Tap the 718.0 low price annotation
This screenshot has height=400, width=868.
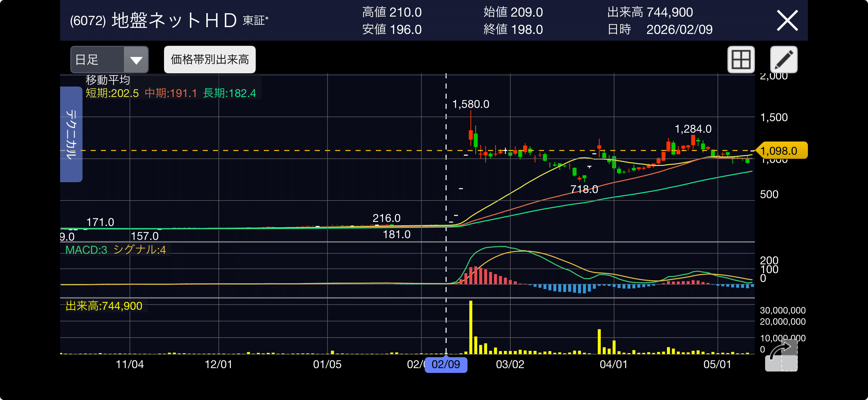pyautogui.click(x=584, y=189)
